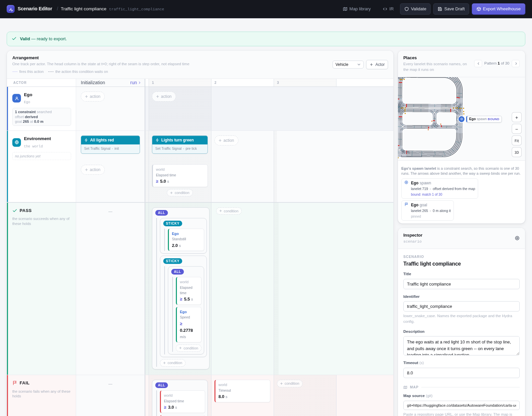Add condition inside nested ALL group
Screen dimensions: 532x416
tap(189, 348)
